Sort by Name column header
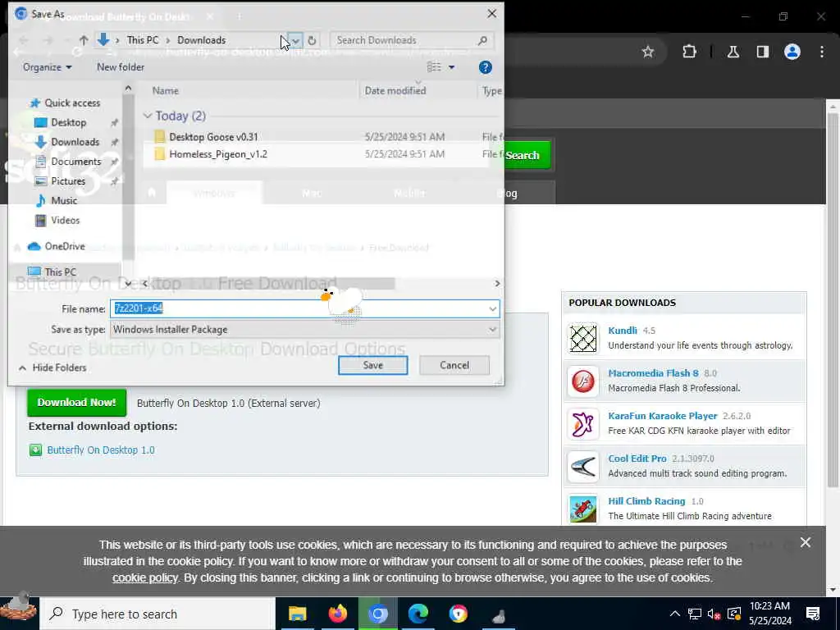The height and width of the screenshot is (630, 840). [x=165, y=90]
